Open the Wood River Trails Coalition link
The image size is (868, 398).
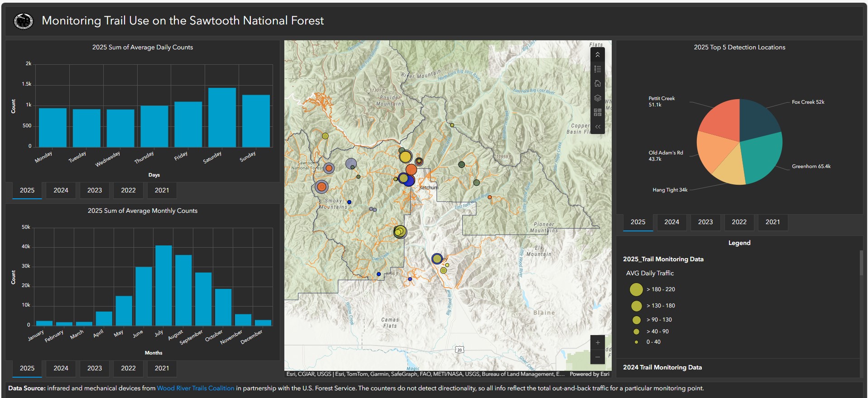(x=196, y=388)
